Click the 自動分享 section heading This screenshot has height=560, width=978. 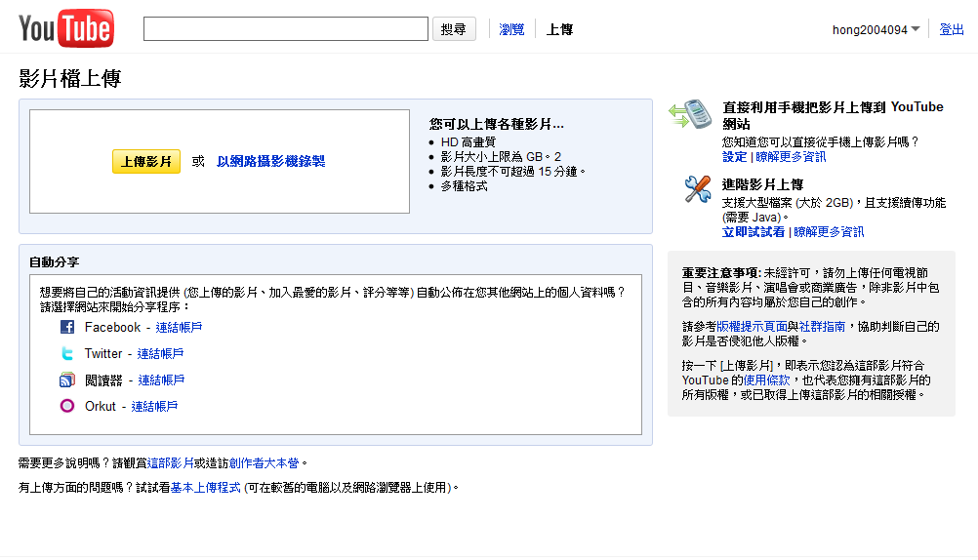coord(55,261)
